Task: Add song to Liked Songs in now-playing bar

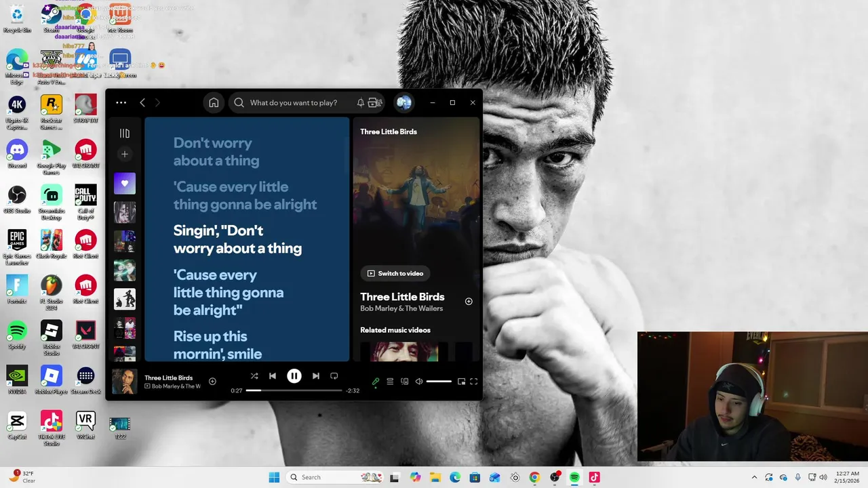Action: pyautogui.click(x=212, y=382)
